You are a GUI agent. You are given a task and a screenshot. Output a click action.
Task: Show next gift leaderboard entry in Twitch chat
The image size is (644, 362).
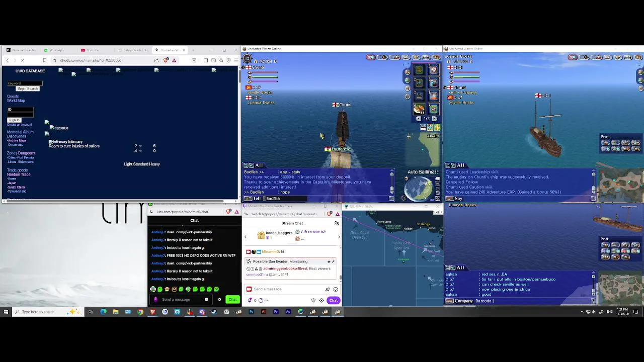(339, 237)
